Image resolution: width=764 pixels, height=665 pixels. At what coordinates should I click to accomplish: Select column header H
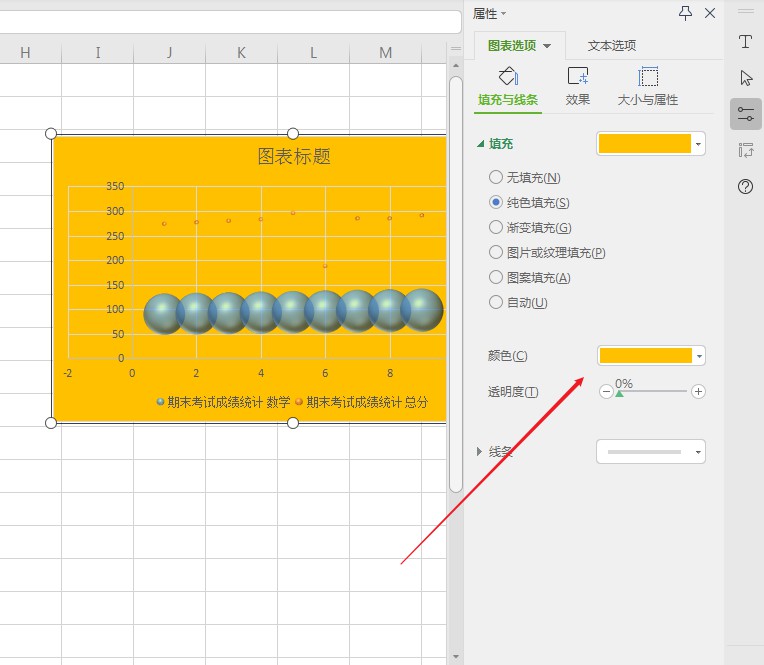click(x=25, y=53)
